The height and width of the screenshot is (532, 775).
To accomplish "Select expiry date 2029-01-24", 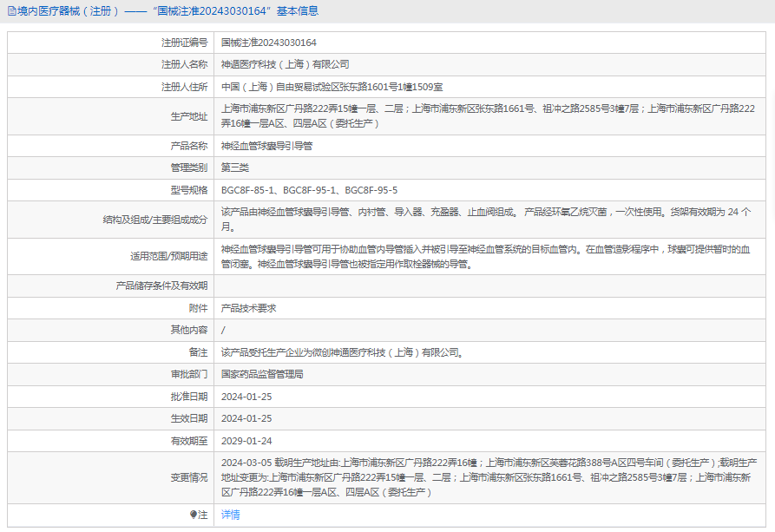I will [246, 441].
